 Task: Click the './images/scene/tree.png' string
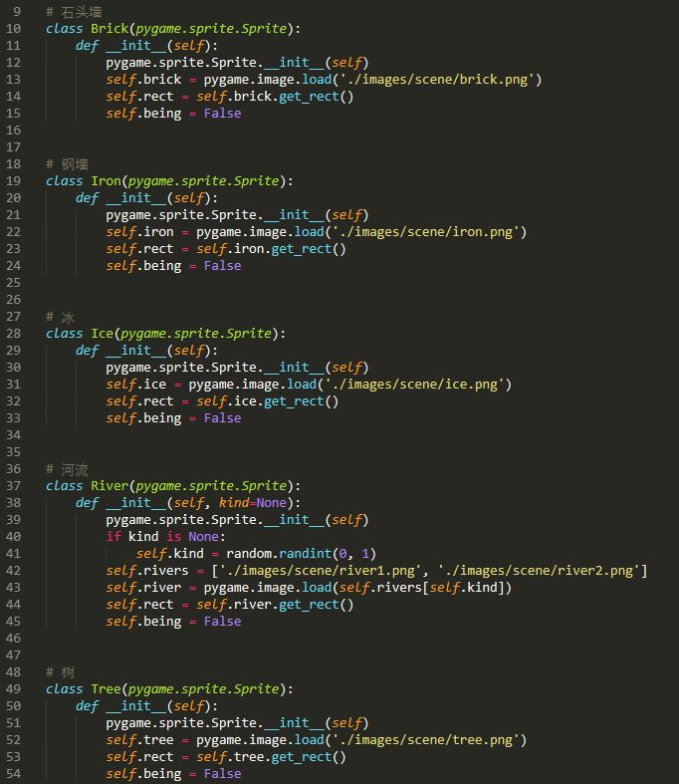click(x=426, y=740)
